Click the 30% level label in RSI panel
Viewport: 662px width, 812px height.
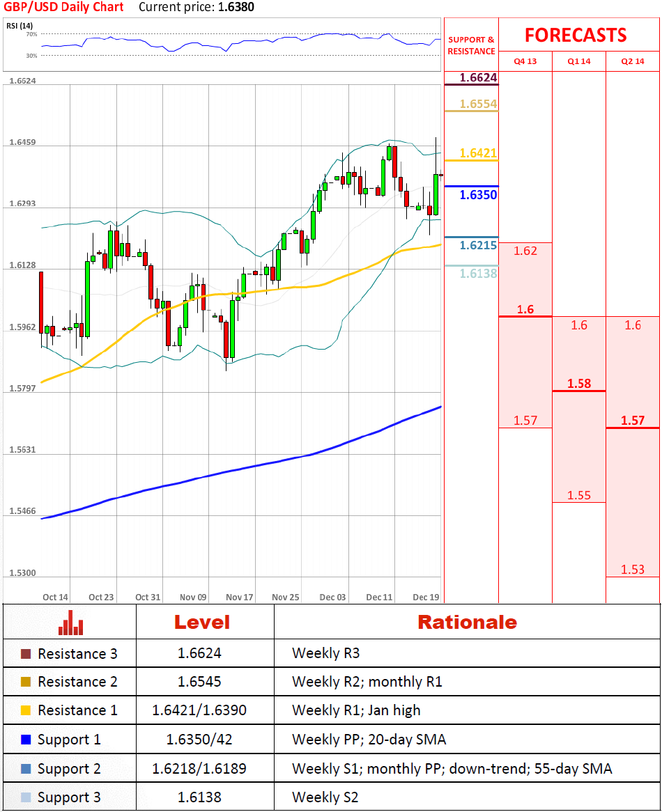point(31,56)
